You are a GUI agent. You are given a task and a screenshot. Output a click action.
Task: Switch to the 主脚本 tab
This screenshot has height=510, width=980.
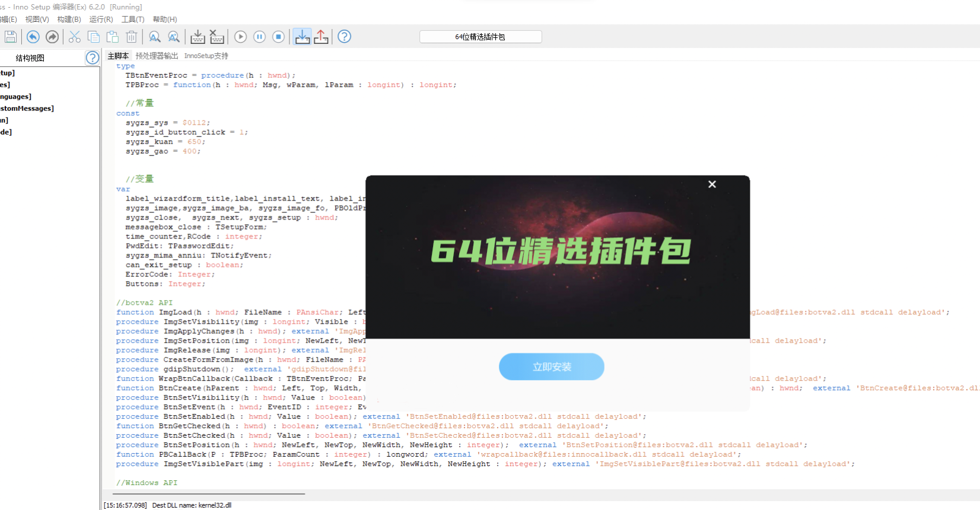click(118, 56)
